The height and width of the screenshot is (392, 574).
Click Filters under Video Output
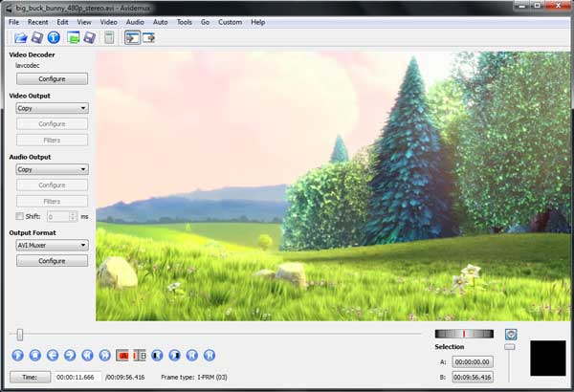tap(52, 141)
